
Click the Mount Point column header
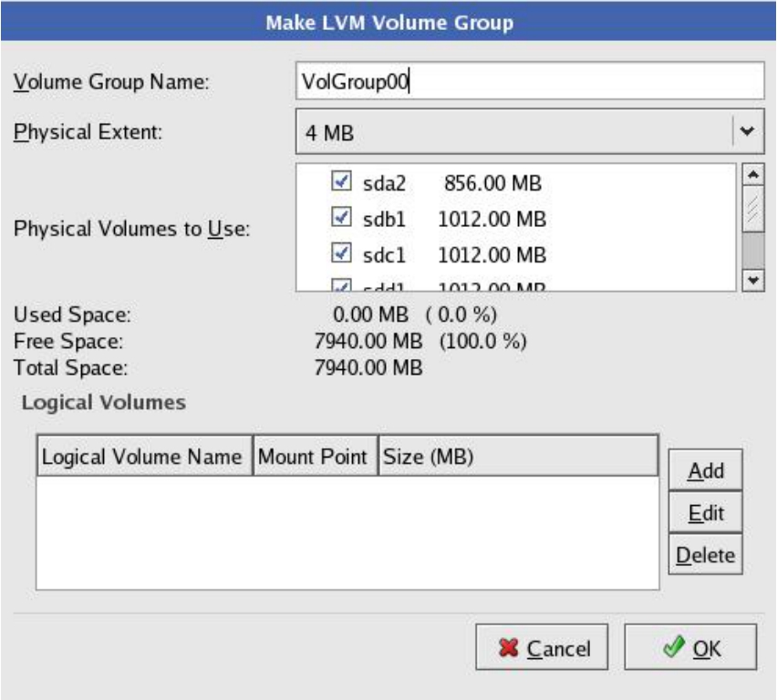click(312, 457)
